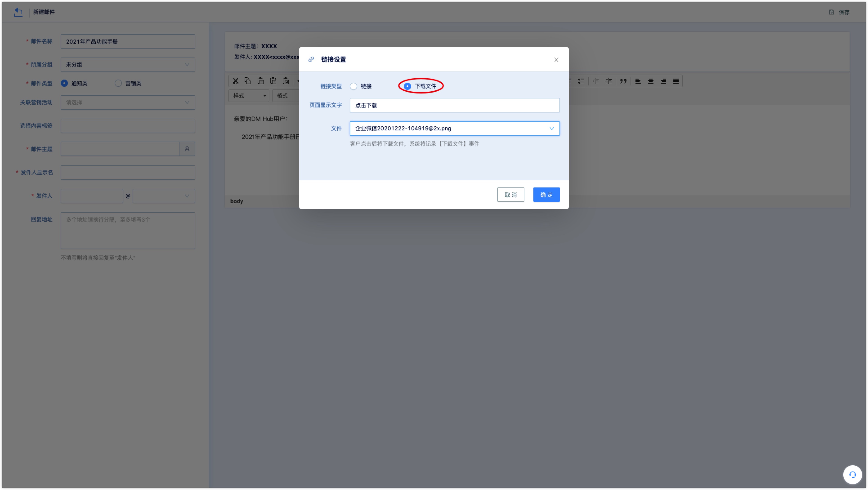This screenshot has height=490, width=868.
Task: Open the 文件 dropdown in dialog
Action: point(454,128)
